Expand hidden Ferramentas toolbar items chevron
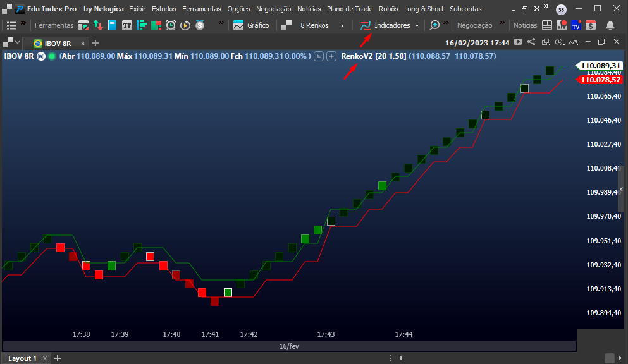The image size is (628, 364). click(221, 23)
